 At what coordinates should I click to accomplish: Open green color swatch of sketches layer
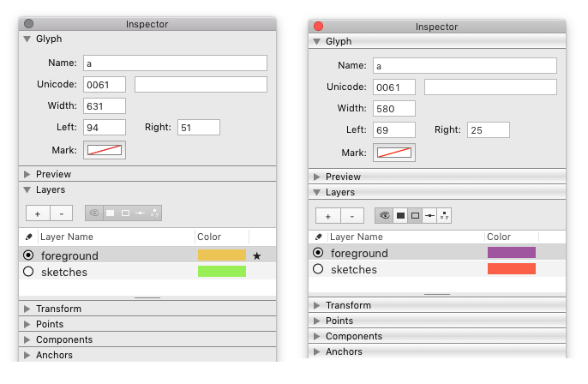[222, 271]
